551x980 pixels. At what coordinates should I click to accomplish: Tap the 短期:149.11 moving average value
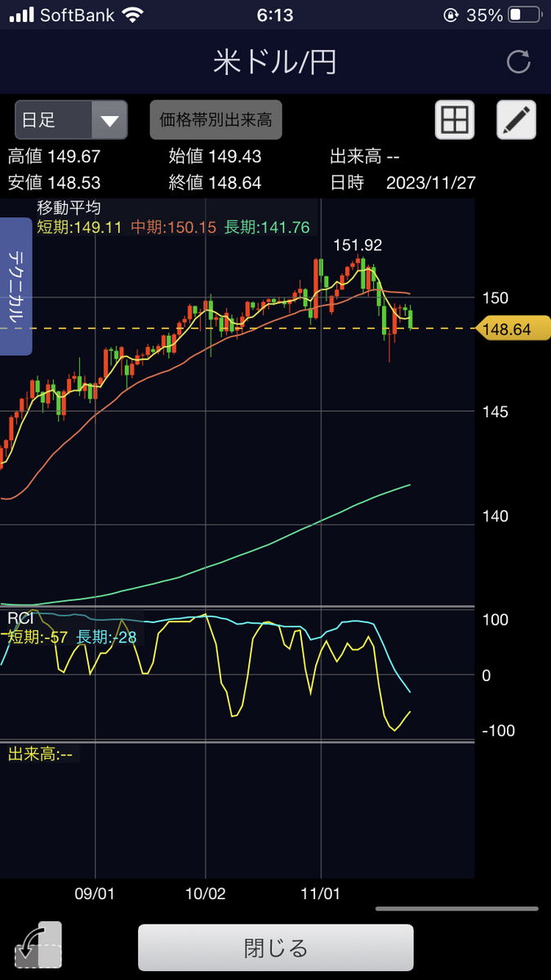coord(80,228)
